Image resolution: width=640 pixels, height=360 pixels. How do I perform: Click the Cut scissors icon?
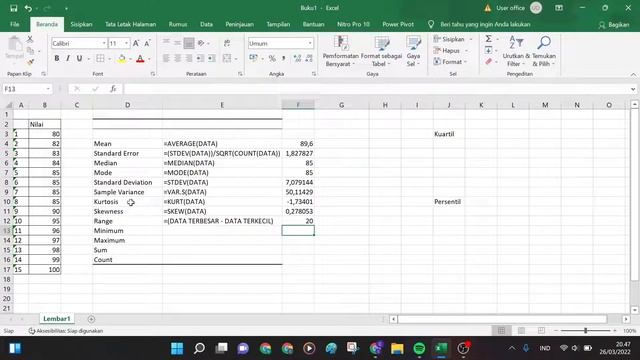coord(30,39)
